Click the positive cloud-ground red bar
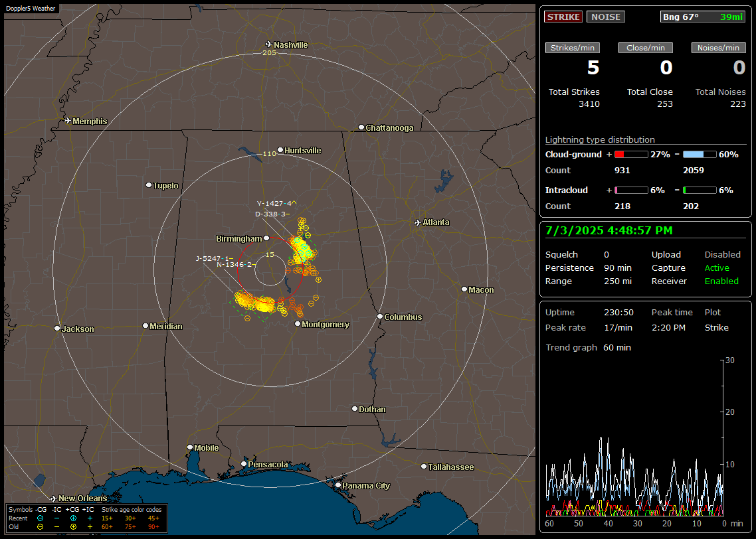Screen dimensions: 756x539 tap(631, 155)
